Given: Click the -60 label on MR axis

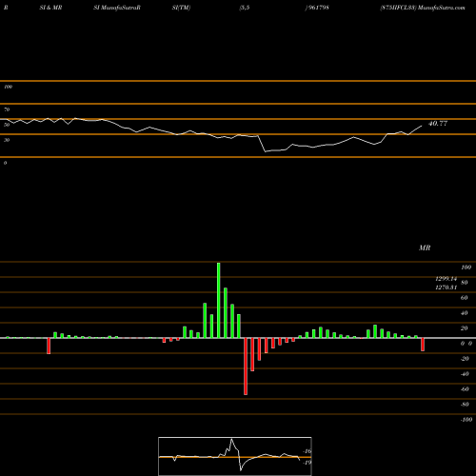Looking at the screenshot, I should 465,389.
